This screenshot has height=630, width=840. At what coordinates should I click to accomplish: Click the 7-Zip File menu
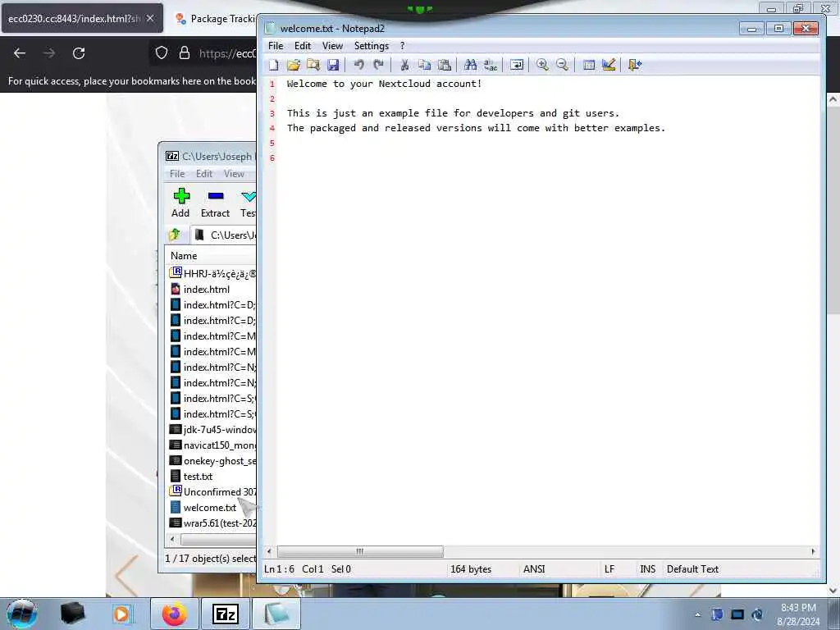tap(177, 174)
